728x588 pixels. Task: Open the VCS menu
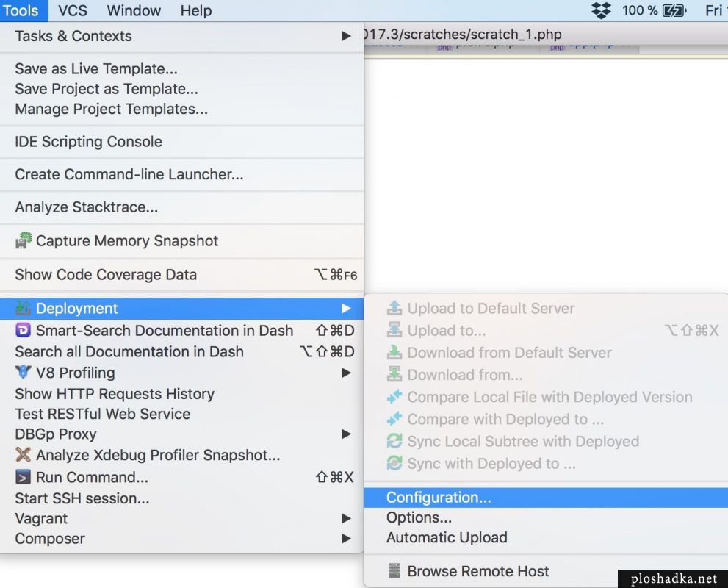73,10
